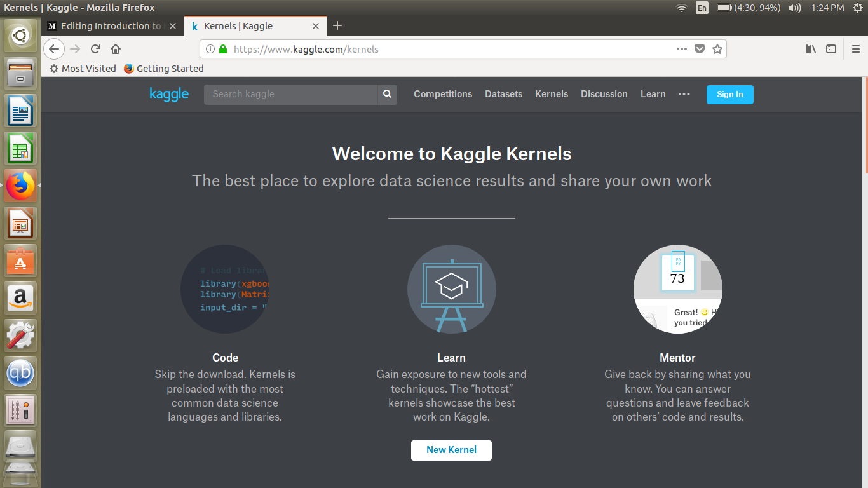Launch Amazon from the Ubuntu dock
This screenshot has height=488, width=868.
pos(20,297)
